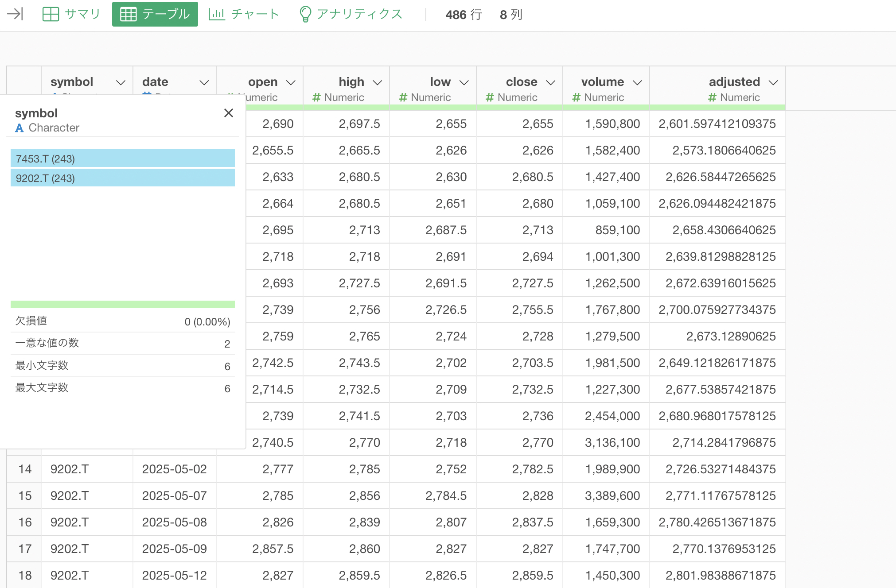
Task: Expand the volume column menu chevron
Action: click(x=637, y=82)
